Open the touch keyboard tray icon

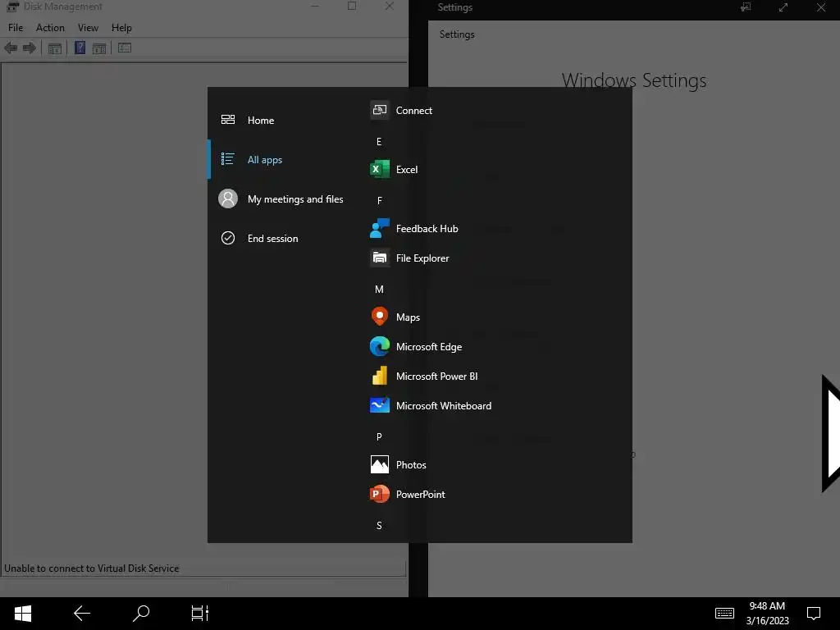tap(724, 613)
